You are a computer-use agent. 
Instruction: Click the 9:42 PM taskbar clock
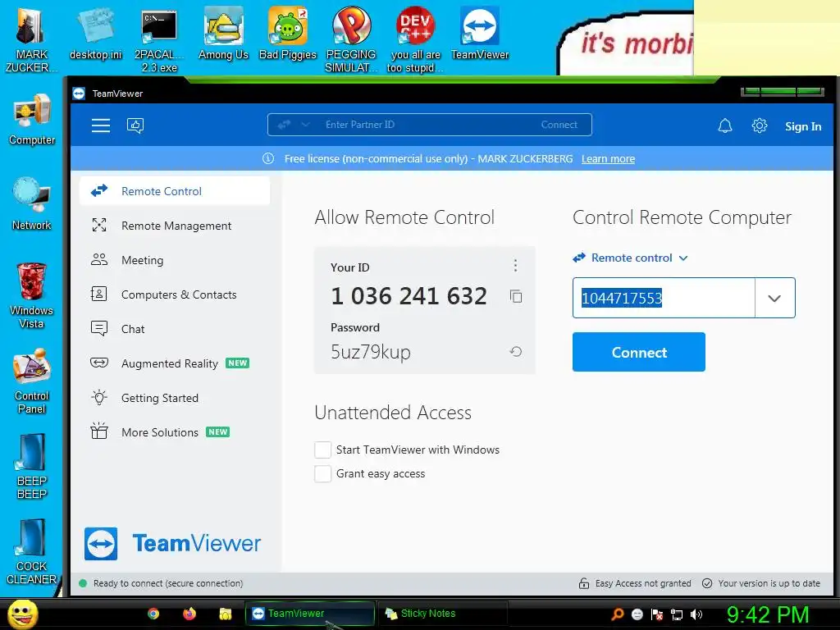768,614
